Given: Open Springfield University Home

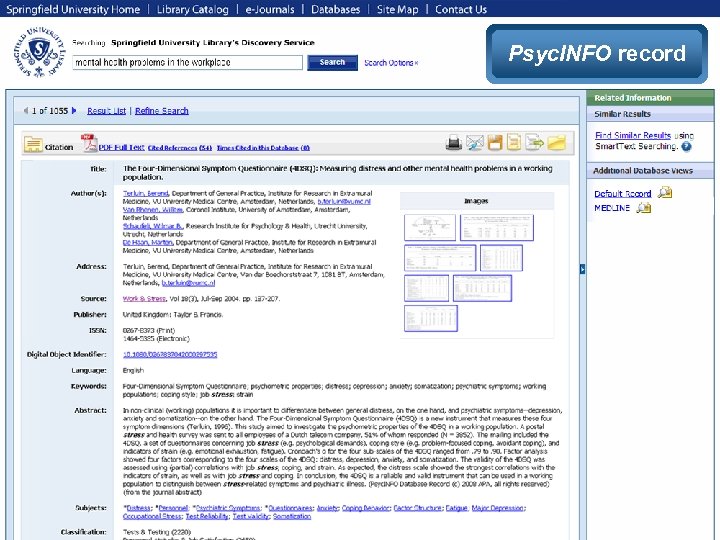Looking at the screenshot, I should click(x=73, y=9).
